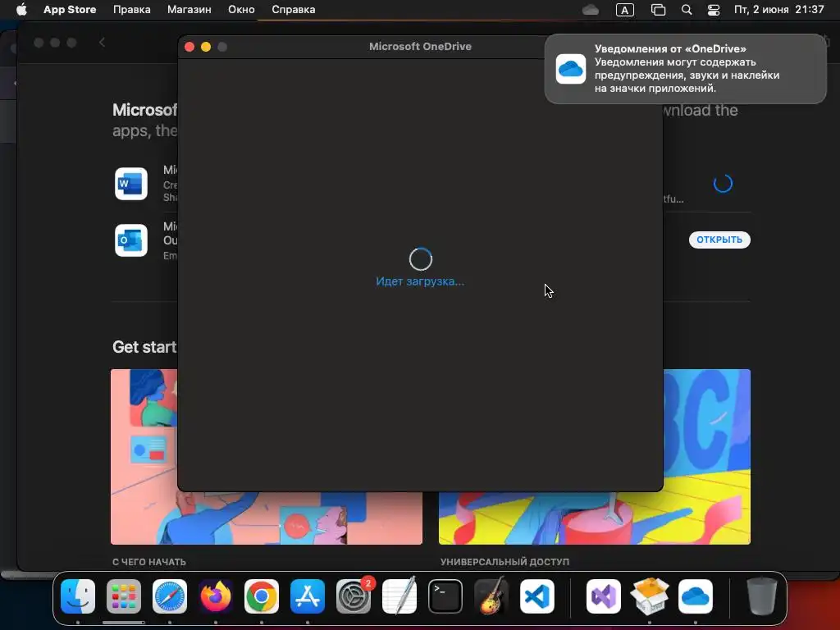The height and width of the screenshot is (630, 840).
Task: Open the Правка menu
Action: (132, 10)
